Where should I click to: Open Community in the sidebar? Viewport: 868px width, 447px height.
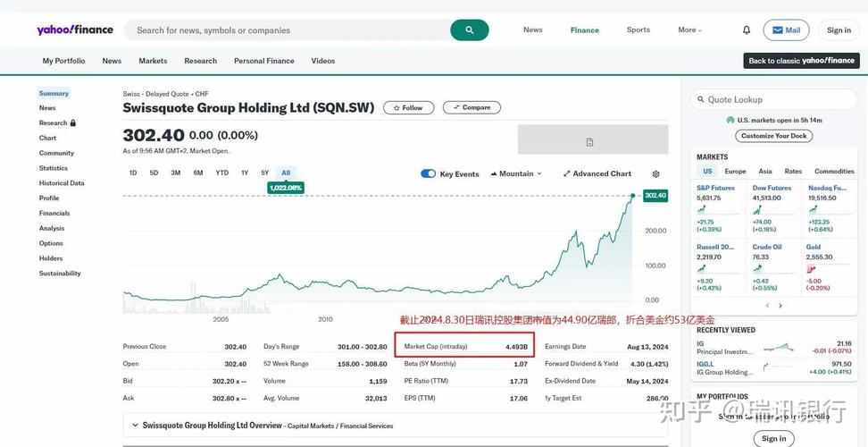(56, 153)
